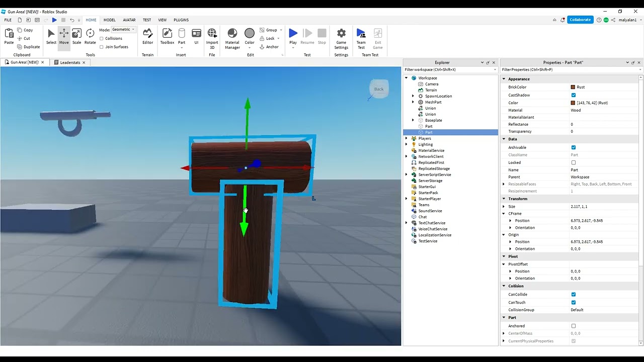644x362 pixels.
Task: Collapse the Workspace tree node
Action: coord(407,78)
